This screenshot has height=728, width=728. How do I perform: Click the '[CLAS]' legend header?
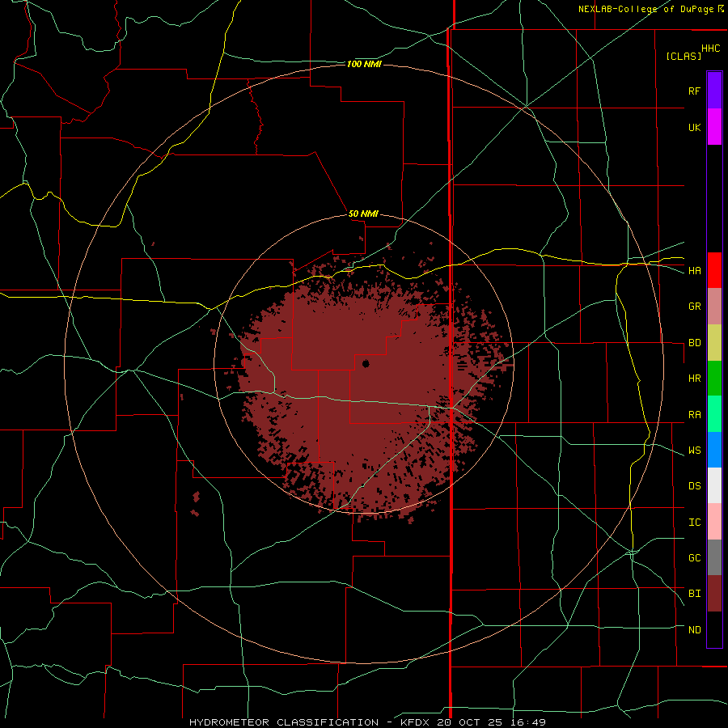(x=684, y=56)
